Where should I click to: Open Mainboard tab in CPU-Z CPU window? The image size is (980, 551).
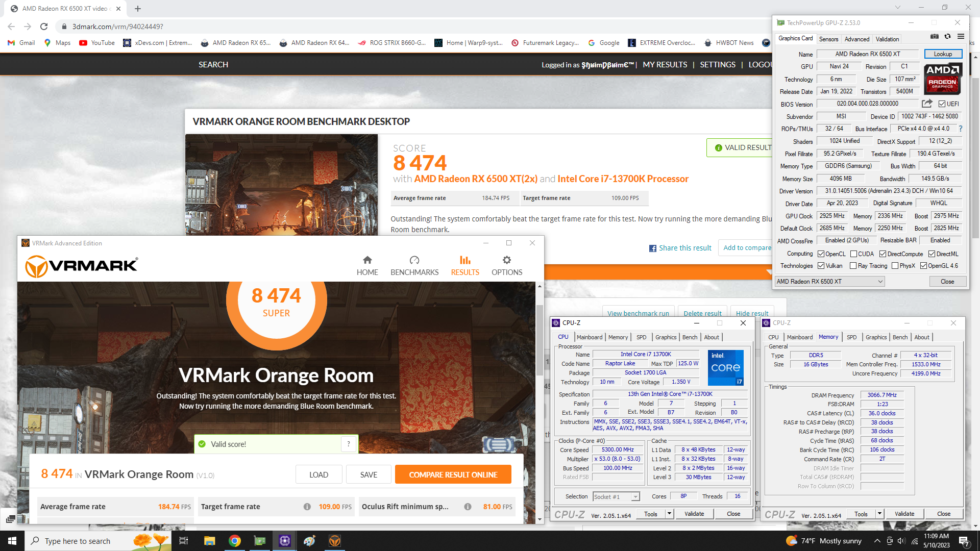pos(590,337)
